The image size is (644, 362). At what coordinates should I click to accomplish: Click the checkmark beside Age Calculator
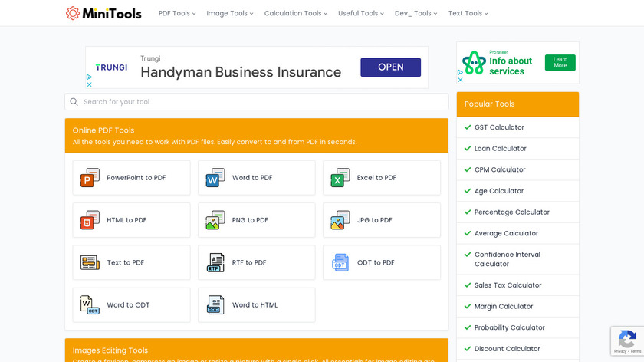(468, 191)
